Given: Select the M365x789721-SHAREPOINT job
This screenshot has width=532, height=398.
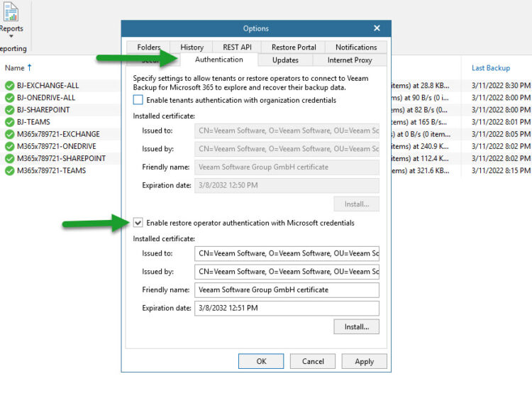Looking at the screenshot, I should click(62, 158).
